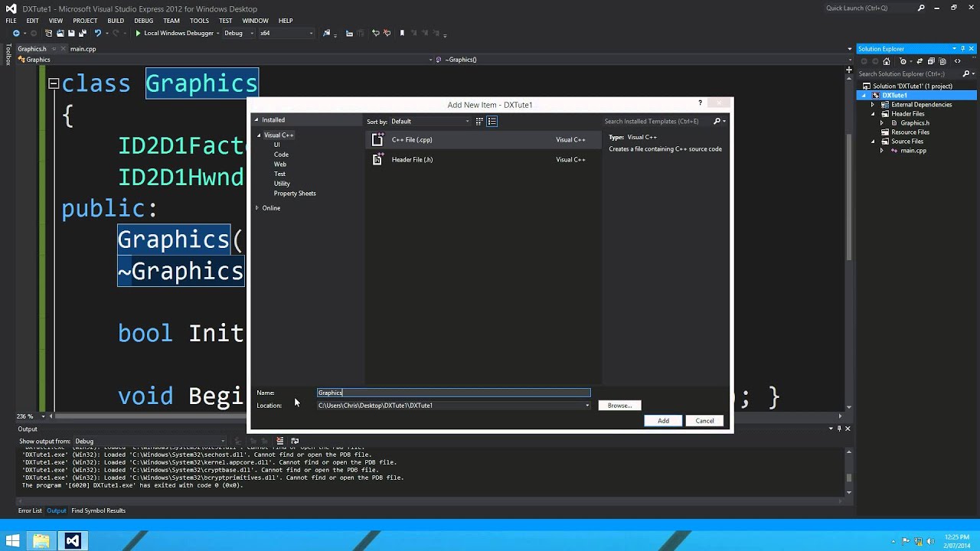The width and height of the screenshot is (980, 551).
Task: Pin the Solution Explorer panel
Action: tap(962, 49)
